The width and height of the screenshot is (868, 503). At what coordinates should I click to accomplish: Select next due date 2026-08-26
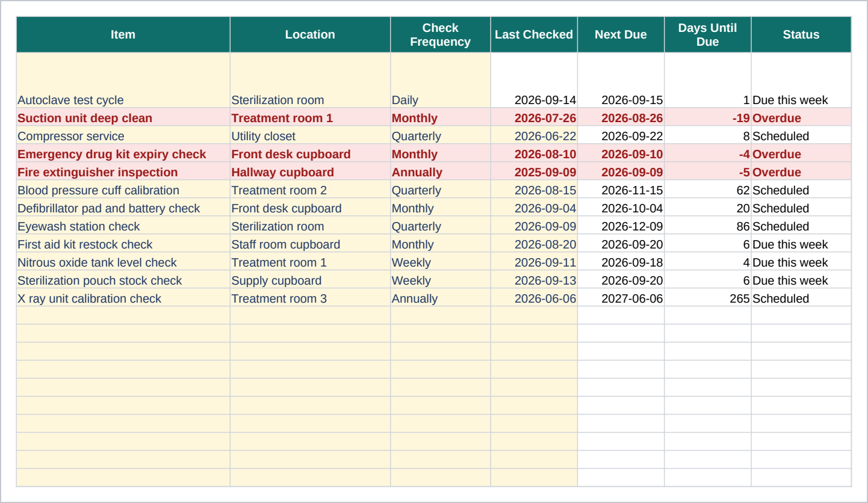pyautogui.click(x=621, y=117)
